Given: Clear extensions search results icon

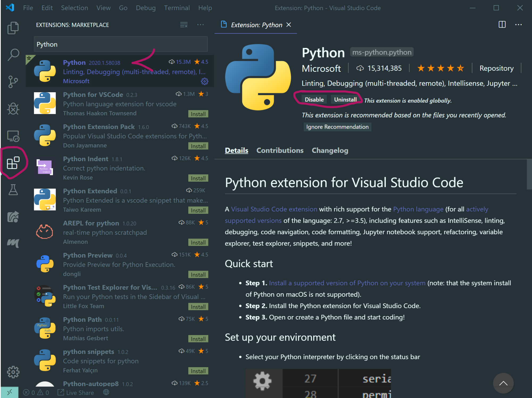Looking at the screenshot, I should coord(184,25).
